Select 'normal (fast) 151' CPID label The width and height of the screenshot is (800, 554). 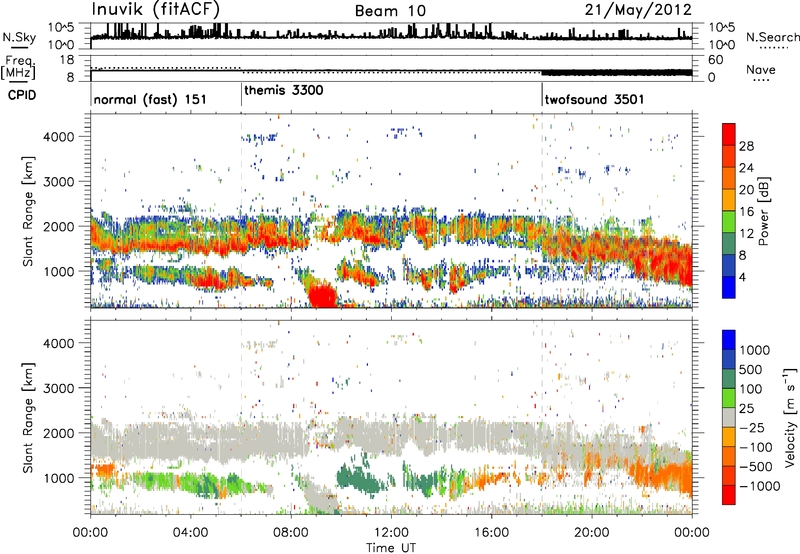[150, 99]
